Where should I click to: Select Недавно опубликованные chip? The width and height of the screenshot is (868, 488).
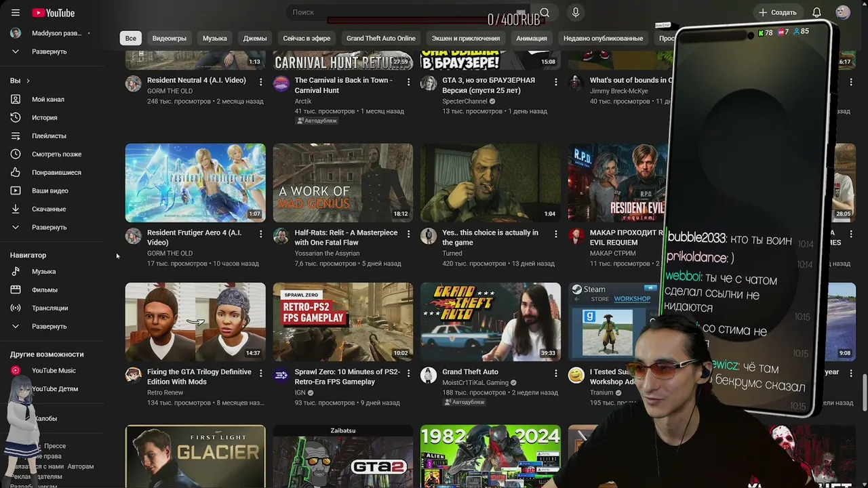603,39
